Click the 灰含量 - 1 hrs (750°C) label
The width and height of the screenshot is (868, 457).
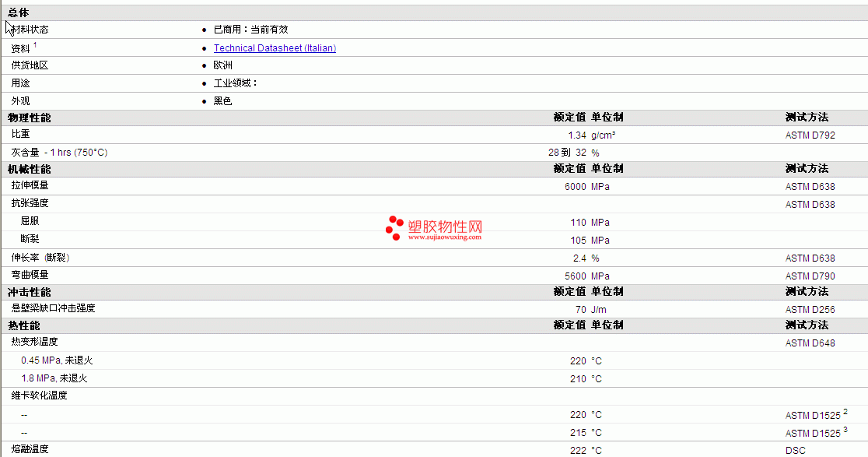coord(59,153)
